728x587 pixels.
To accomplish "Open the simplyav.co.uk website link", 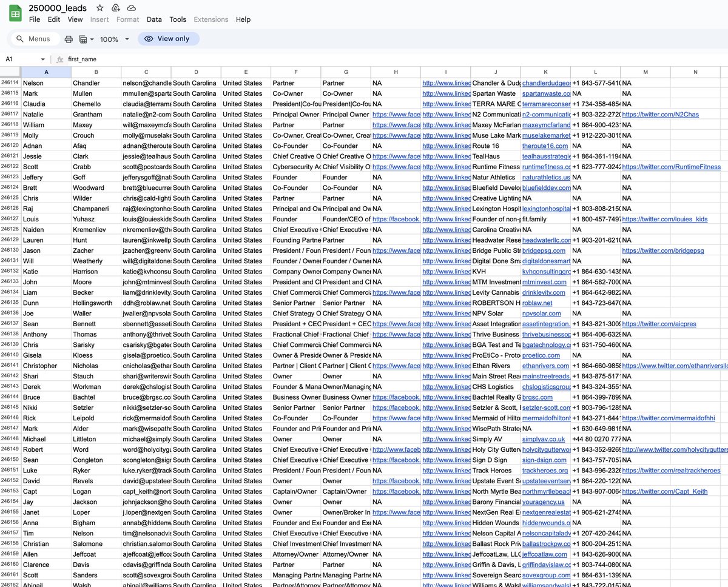I will (x=544, y=439).
